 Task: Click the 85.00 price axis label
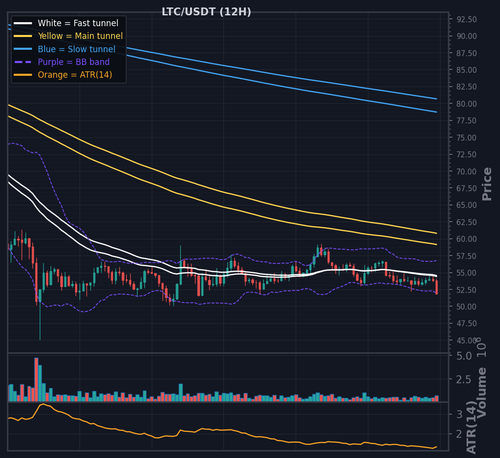pyautogui.click(x=466, y=70)
